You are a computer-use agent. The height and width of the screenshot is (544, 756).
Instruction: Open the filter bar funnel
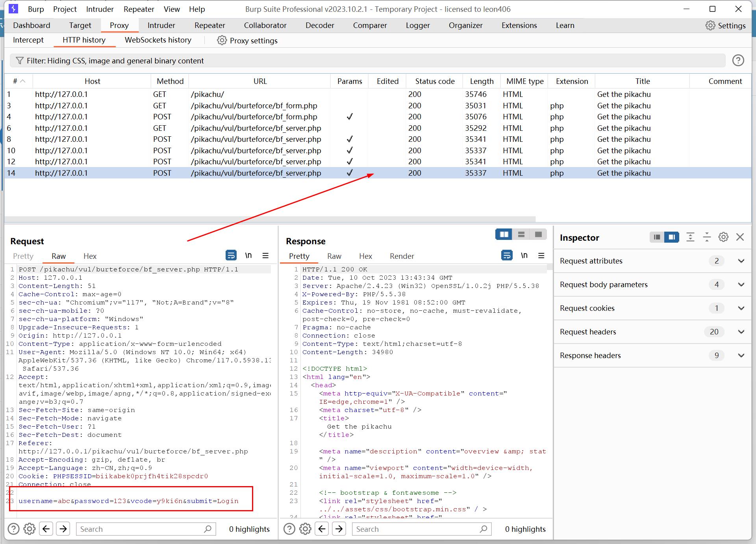tap(19, 61)
